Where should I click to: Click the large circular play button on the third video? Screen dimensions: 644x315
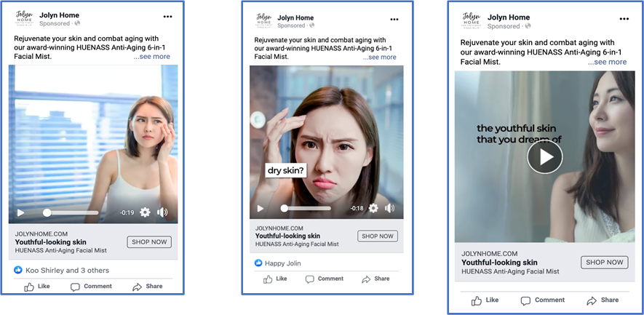(544, 157)
